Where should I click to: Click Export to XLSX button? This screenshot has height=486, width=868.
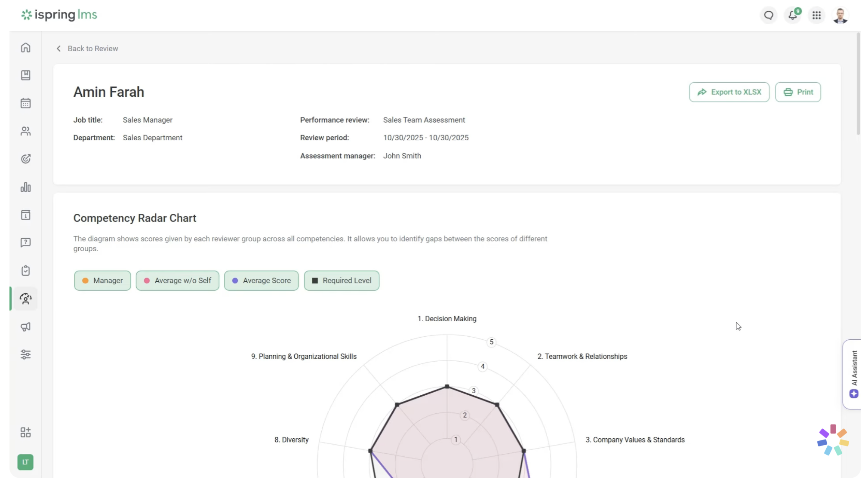pos(729,92)
